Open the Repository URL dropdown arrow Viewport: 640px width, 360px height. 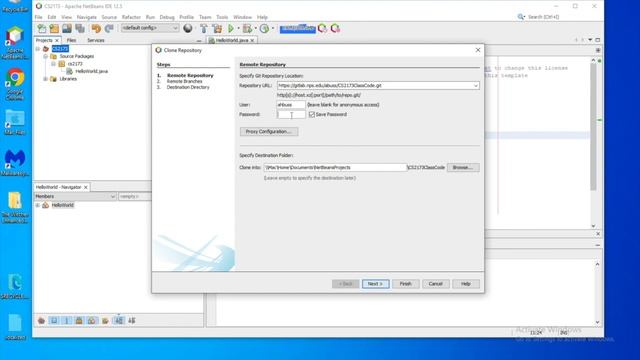(x=476, y=86)
